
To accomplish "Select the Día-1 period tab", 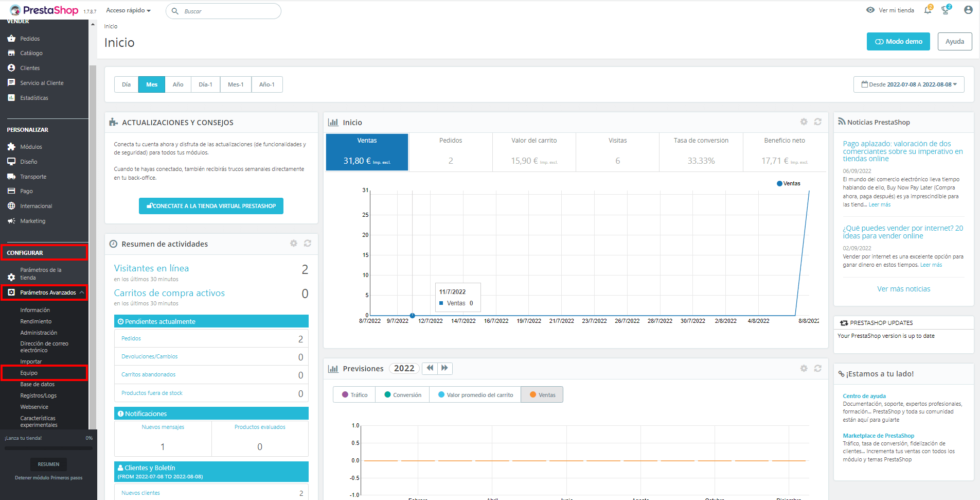I will click(x=206, y=84).
